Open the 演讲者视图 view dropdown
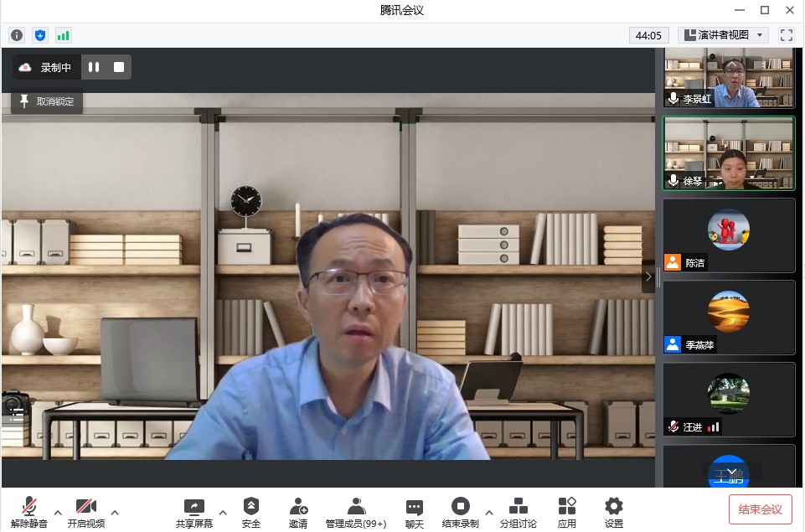The image size is (805, 532). (x=723, y=35)
